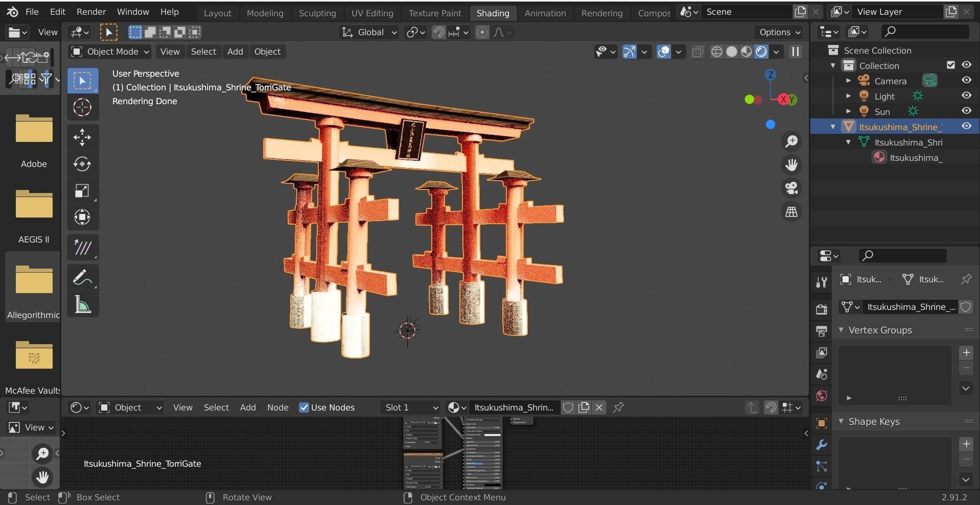Image resolution: width=980 pixels, height=505 pixels.
Task: Expand the Camera item in outliner
Action: tap(848, 81)
